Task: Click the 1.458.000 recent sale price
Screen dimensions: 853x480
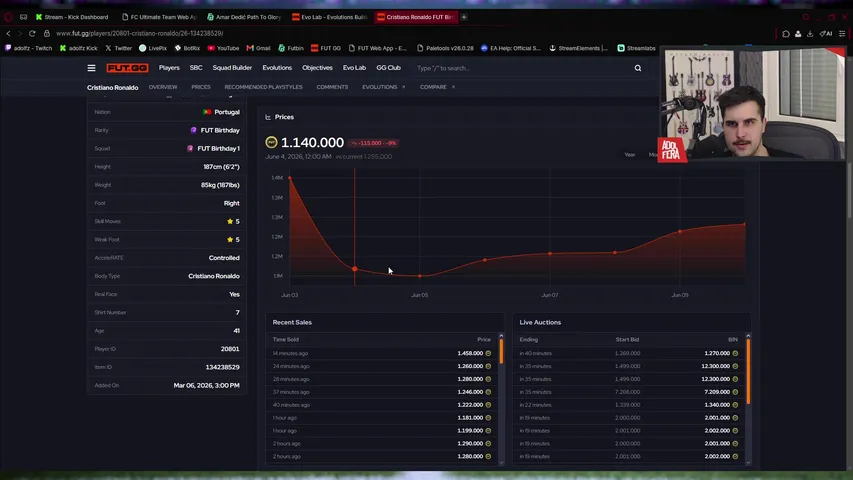Action: click(470, 353)
